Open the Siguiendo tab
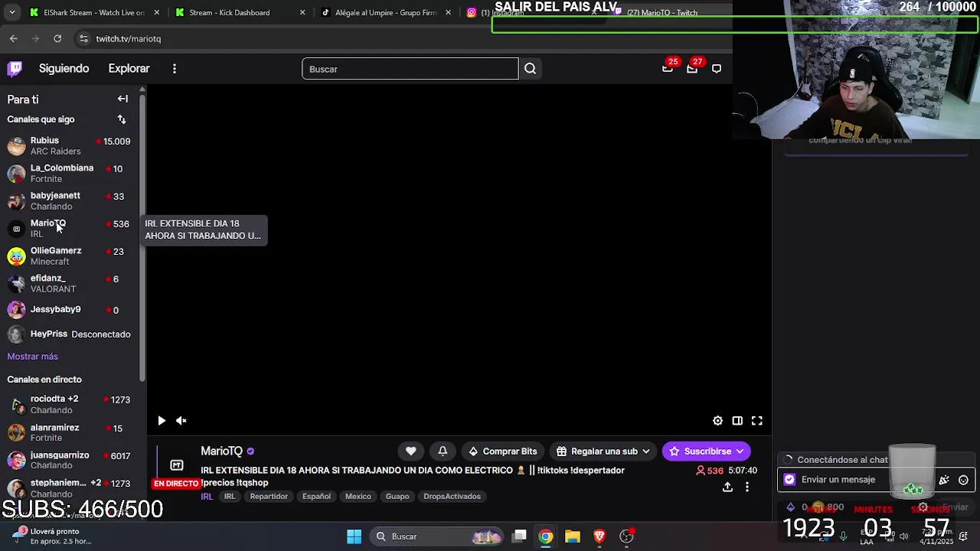The width and height of the screenshot is (980, 551). click(64, 69)
